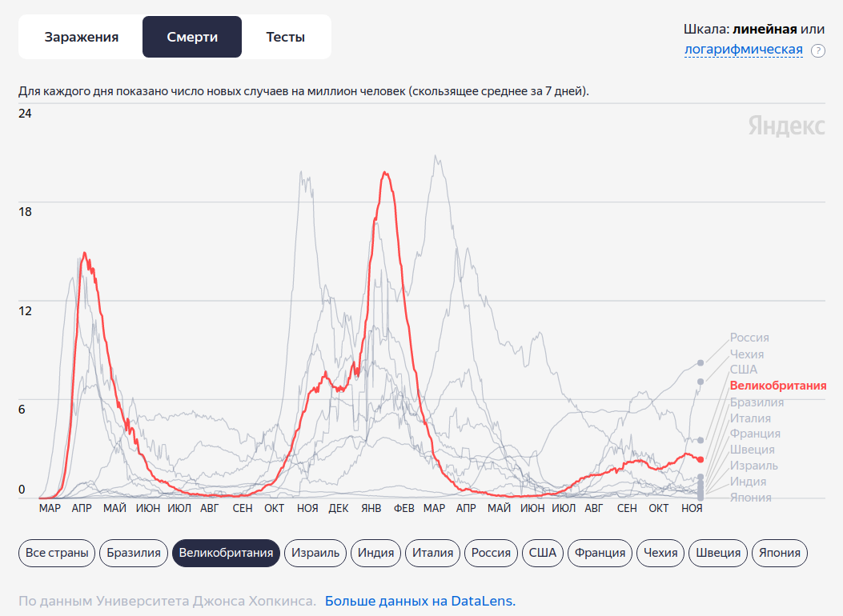Deselect the Великобритания country chip
Viewport: 843px width, 616px height.
[226, 553]
